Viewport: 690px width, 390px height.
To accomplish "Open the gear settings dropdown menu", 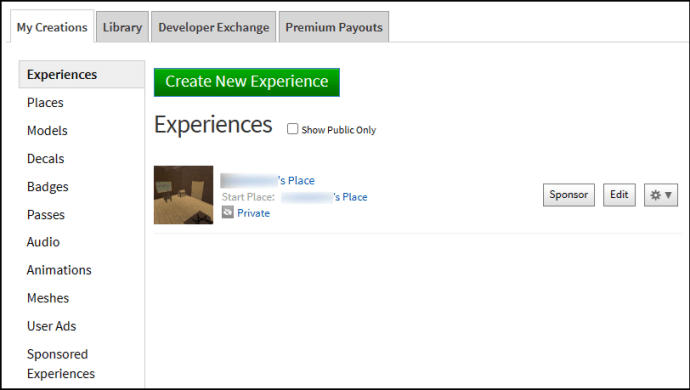I will pyautogui.click(x=661, y=195).
